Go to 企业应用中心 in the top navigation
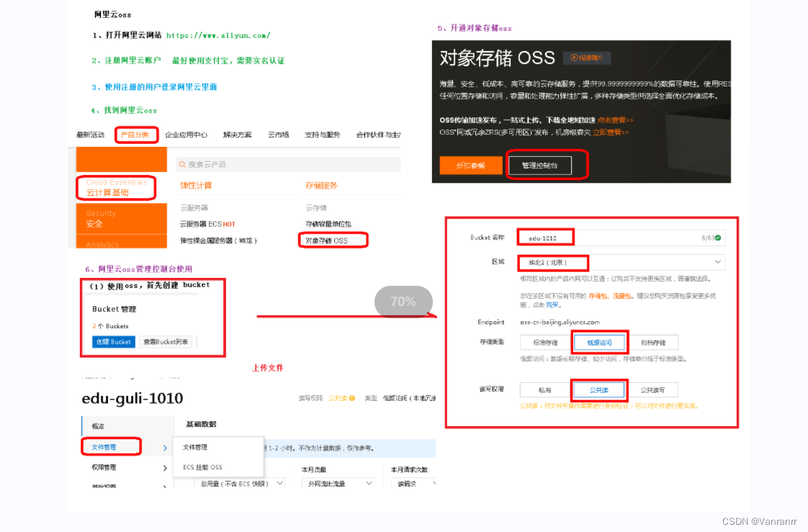 [x=186, y=135]
